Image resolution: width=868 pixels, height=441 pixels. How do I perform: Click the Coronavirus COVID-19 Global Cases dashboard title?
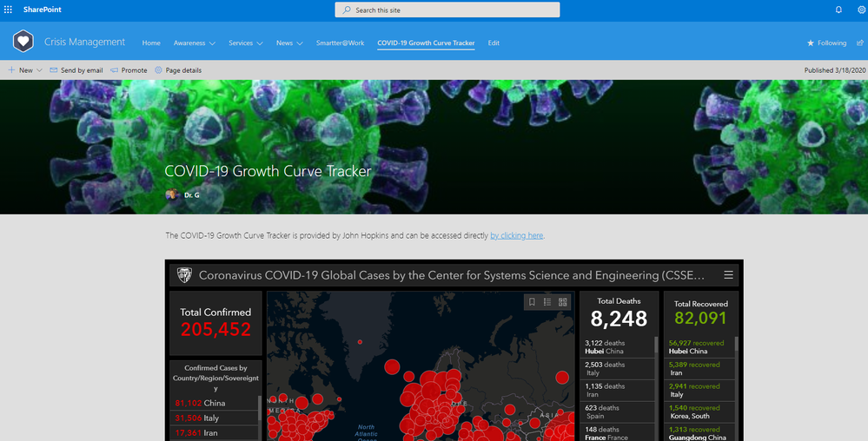452,275
